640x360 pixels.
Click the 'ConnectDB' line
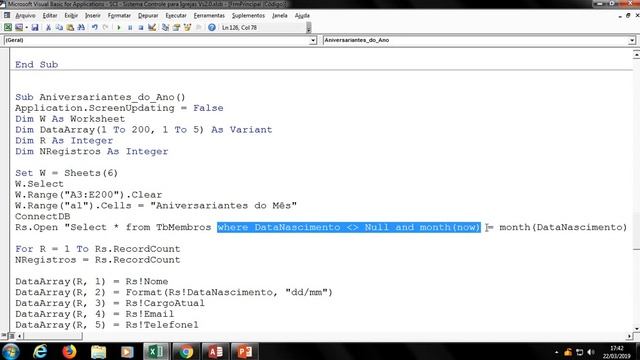tap(42, 216)
